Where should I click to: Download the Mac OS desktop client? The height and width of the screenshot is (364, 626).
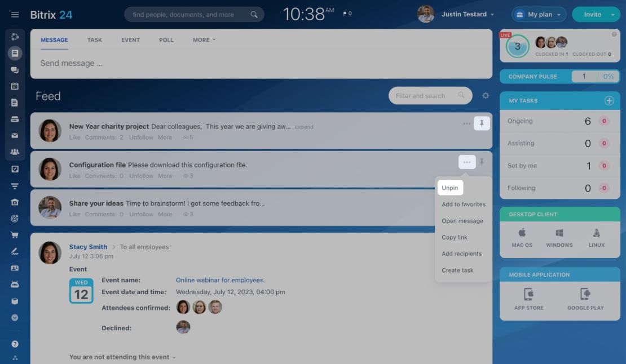click(522, 238)
